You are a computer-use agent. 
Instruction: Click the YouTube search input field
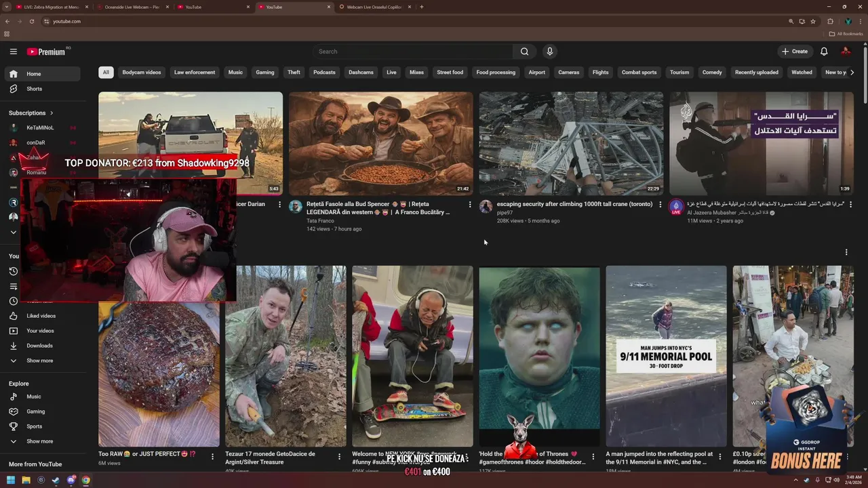(414, 52)
